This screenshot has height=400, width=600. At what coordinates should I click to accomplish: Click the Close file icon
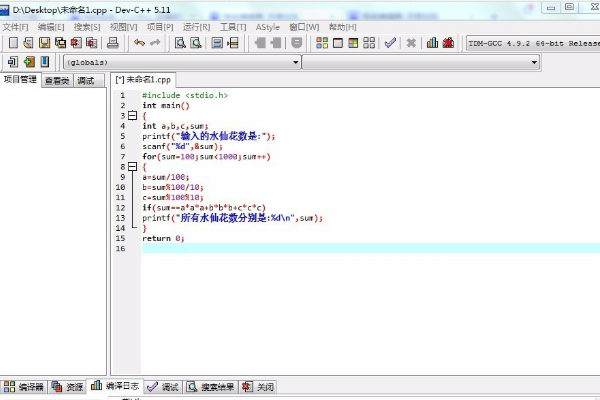click(76, 42)
